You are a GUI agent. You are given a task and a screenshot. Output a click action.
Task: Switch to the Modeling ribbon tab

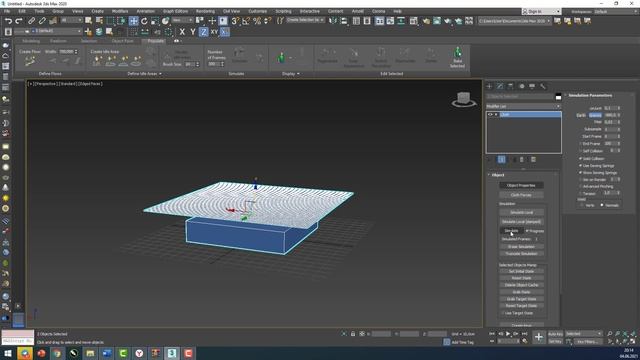tap(31, 41)
